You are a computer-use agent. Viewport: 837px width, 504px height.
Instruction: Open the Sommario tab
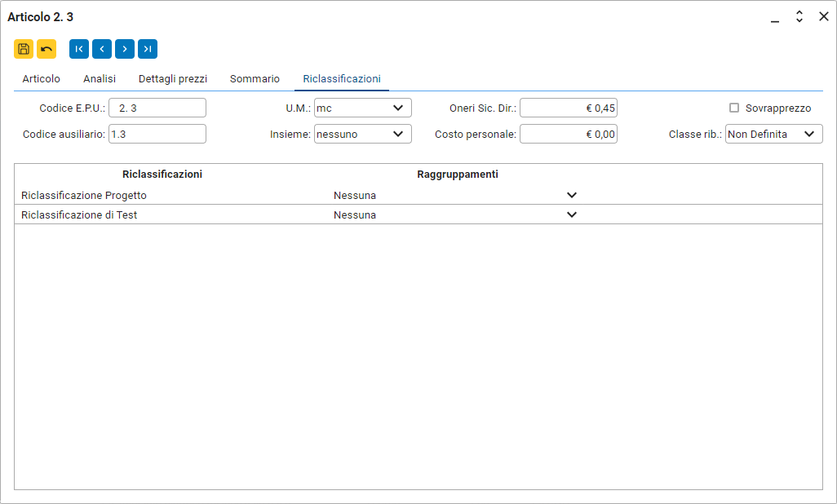pyautogui.click(x=255, y=79)
